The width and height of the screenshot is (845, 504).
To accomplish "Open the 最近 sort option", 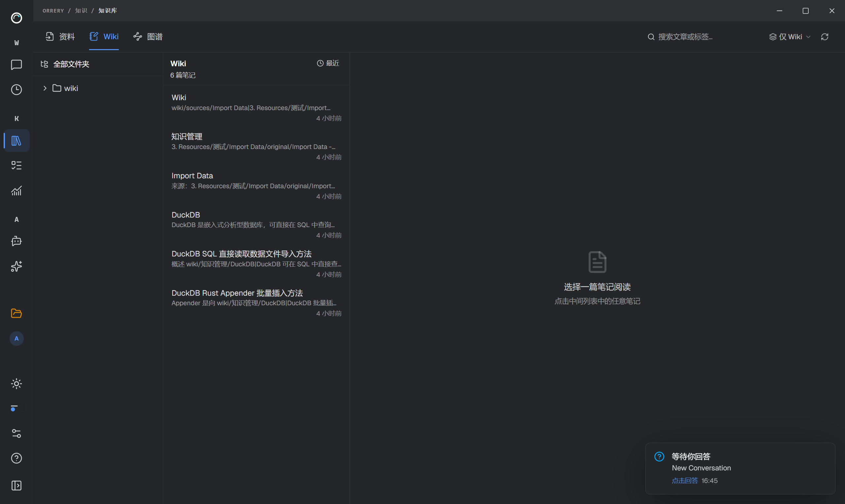I will (x=328, y=63).
